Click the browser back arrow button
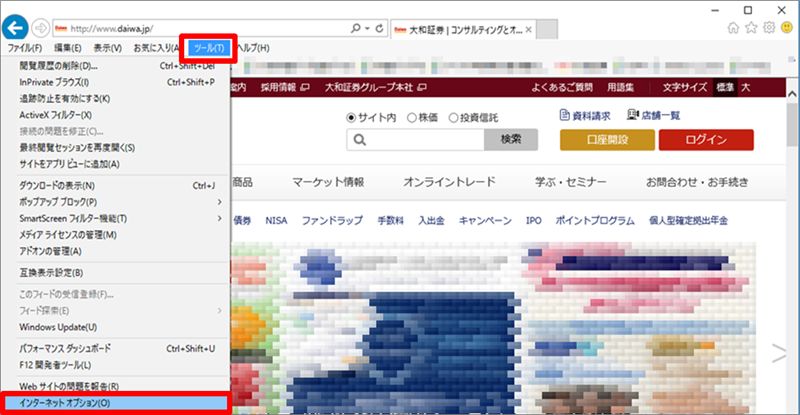 [x=15, y=28]
